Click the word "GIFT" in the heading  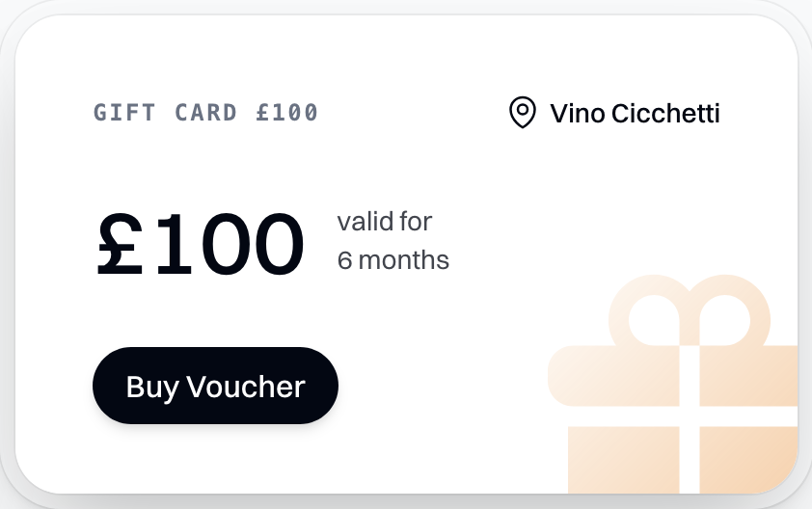125,113
